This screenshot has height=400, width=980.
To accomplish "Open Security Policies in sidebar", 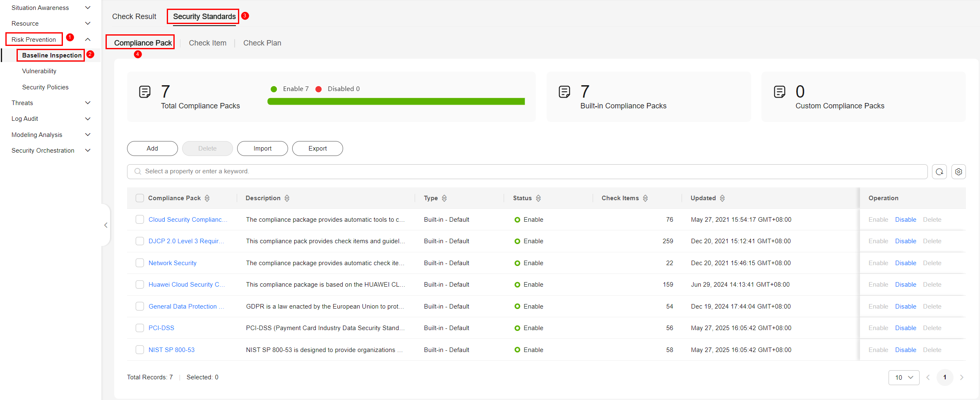I will tap(46, 87).
